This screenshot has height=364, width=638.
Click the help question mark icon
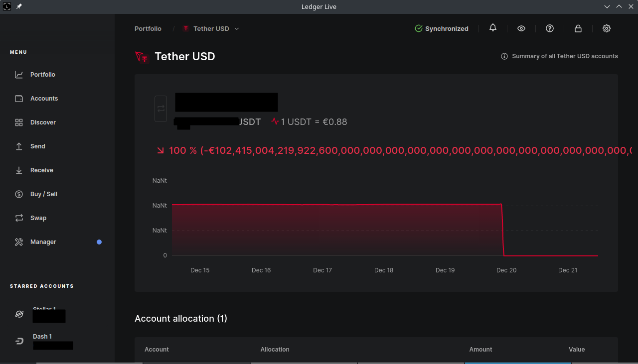click(549, 28)
